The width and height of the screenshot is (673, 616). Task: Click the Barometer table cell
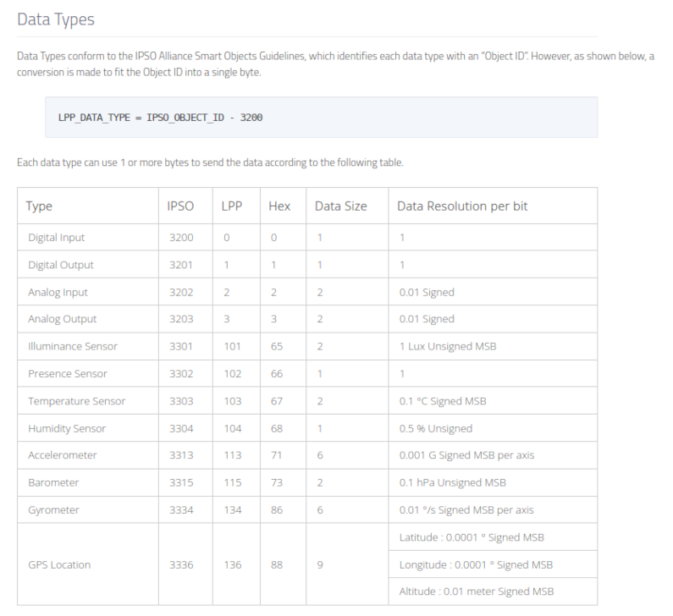pos(53,482)
